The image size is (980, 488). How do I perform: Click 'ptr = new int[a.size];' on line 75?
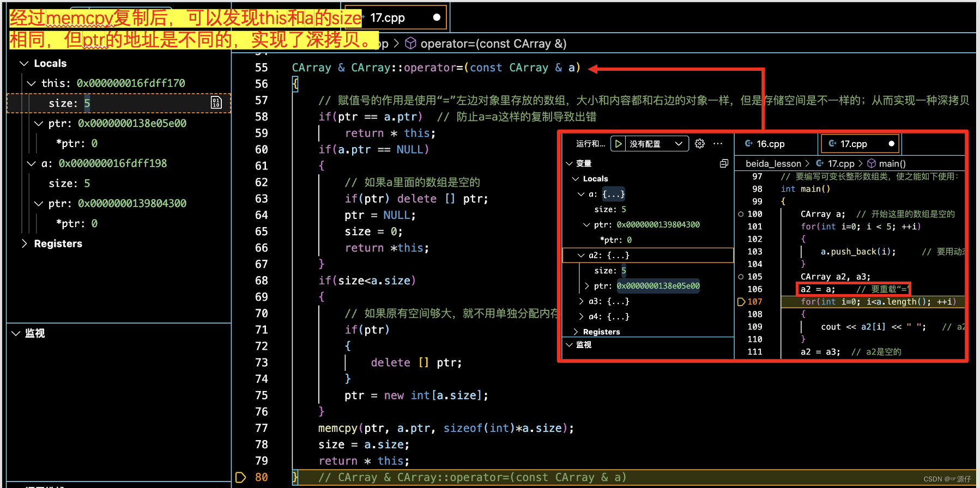[416, 395]
